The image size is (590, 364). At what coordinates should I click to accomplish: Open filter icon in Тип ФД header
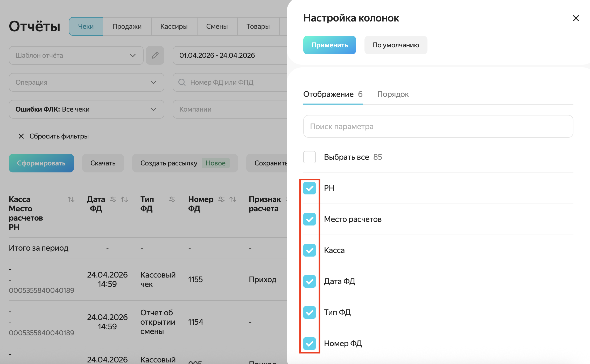172,199
